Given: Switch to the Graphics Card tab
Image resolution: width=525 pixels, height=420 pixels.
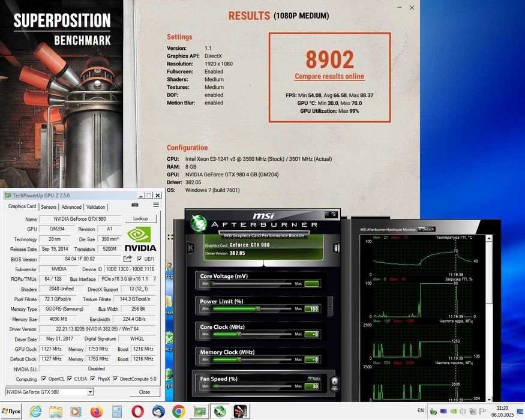Looking at the screenshot, I should pos(22,206).
